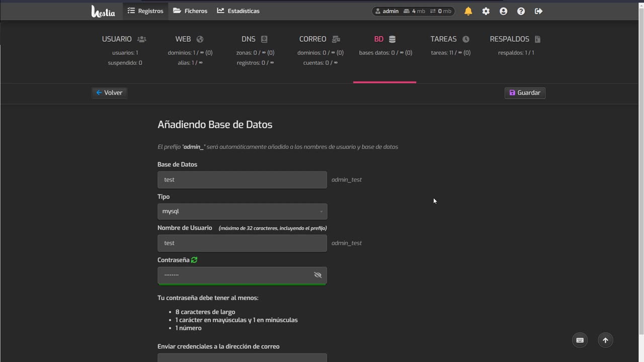The width and height of the screenshot is (644, 362).
Task: Open the Tipo mysql dropdown
Action: pos(242,211)
